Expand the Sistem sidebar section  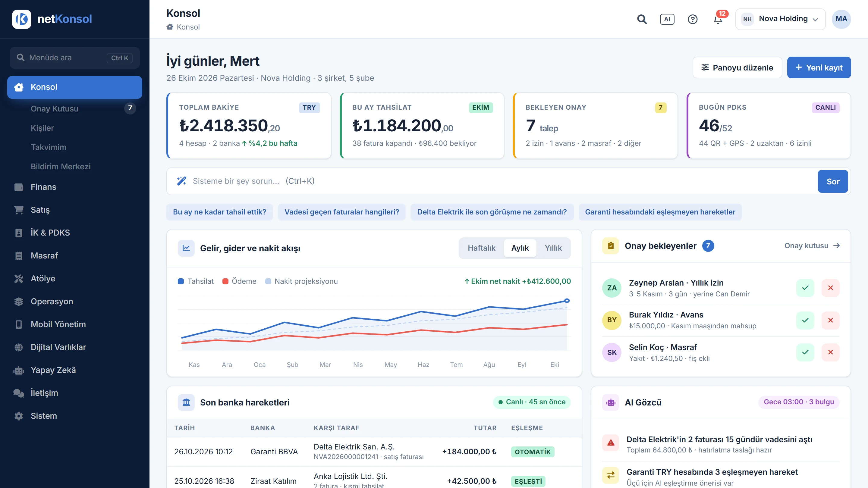(74, 416)
